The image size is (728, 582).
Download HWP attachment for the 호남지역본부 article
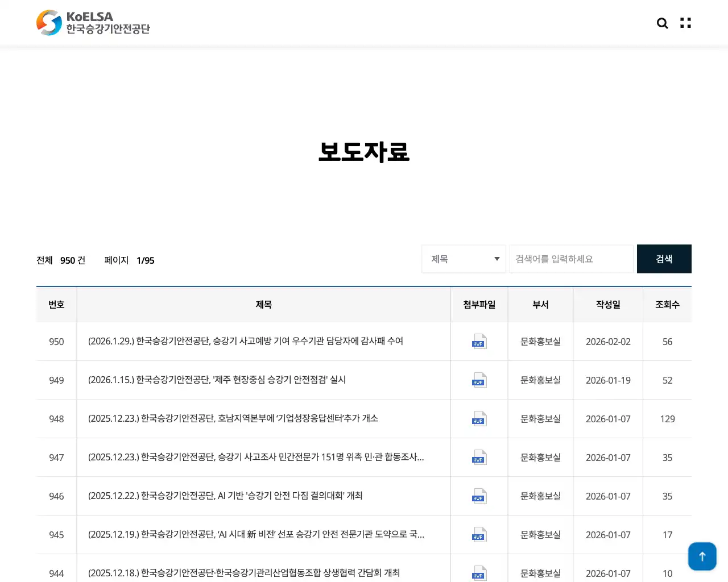[479, 419]
